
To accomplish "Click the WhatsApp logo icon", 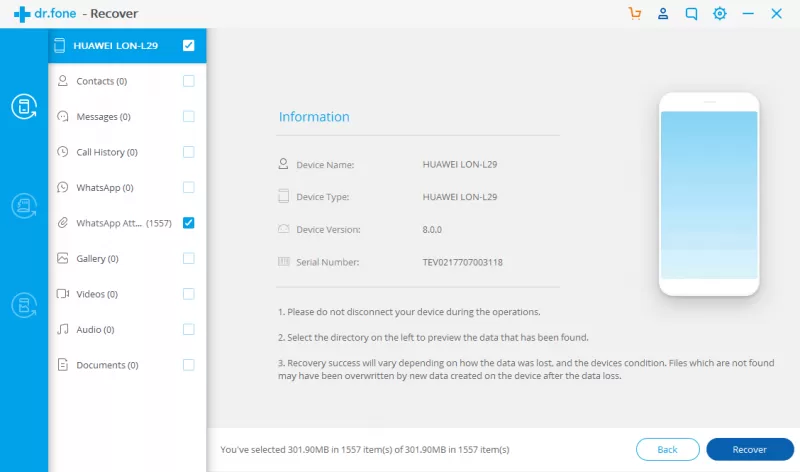I will [x=63, y=187].
